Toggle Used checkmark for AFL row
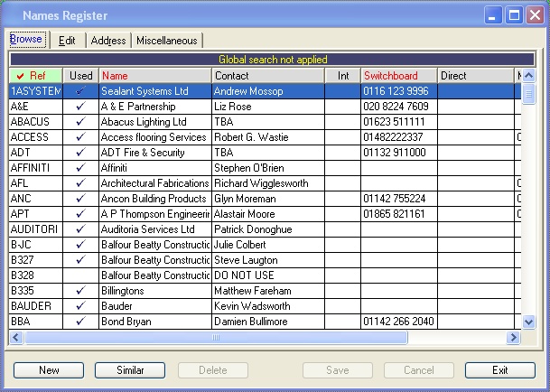The height and width of the screenshot is (392, 550). pyautogui.click(x=81, y=183)
